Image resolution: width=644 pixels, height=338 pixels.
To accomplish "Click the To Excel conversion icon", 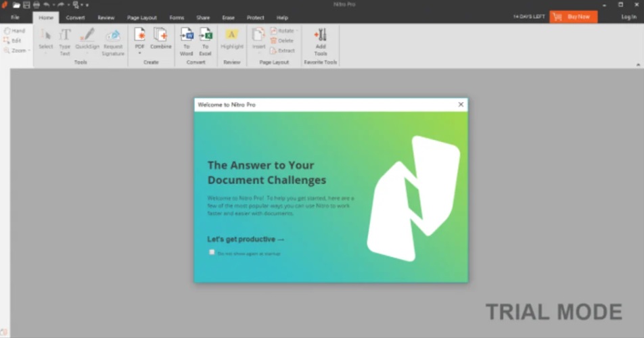I will point(205,35).
